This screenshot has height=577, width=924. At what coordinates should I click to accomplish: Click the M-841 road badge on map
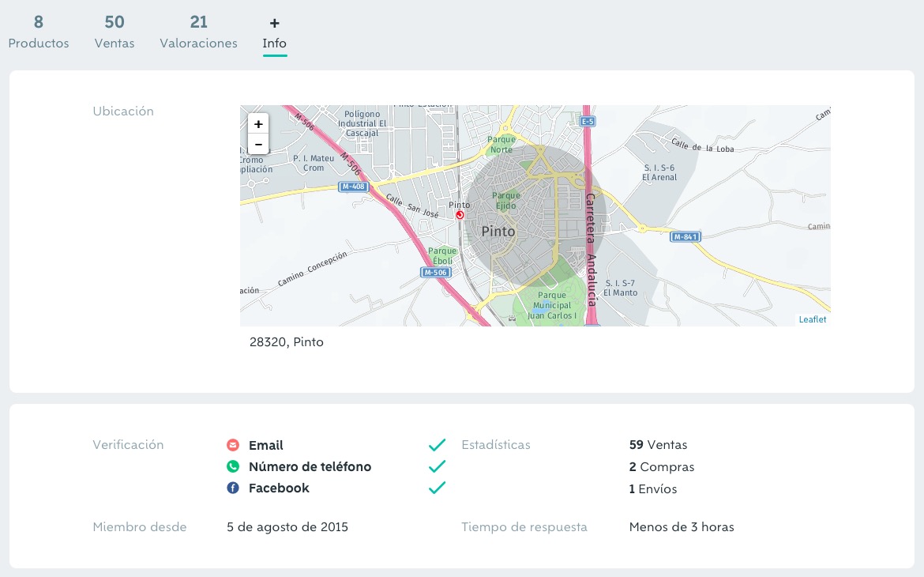tap(684, 237)
